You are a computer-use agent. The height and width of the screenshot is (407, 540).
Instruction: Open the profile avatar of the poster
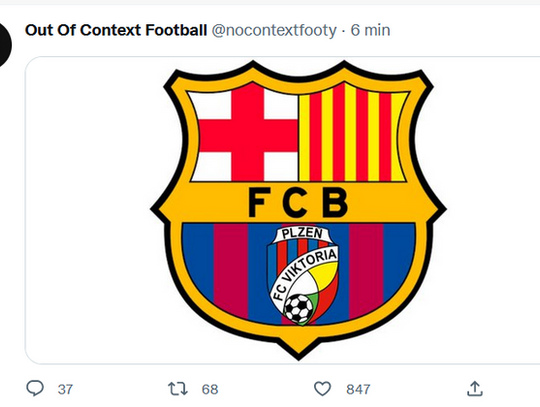click(4, 45)
